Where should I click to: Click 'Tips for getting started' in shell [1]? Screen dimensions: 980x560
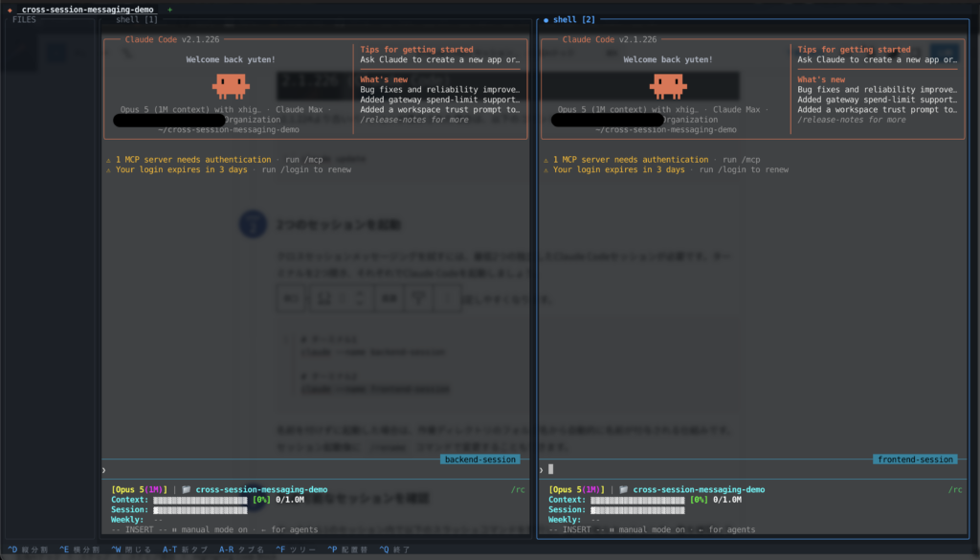(x=416, y=50)
